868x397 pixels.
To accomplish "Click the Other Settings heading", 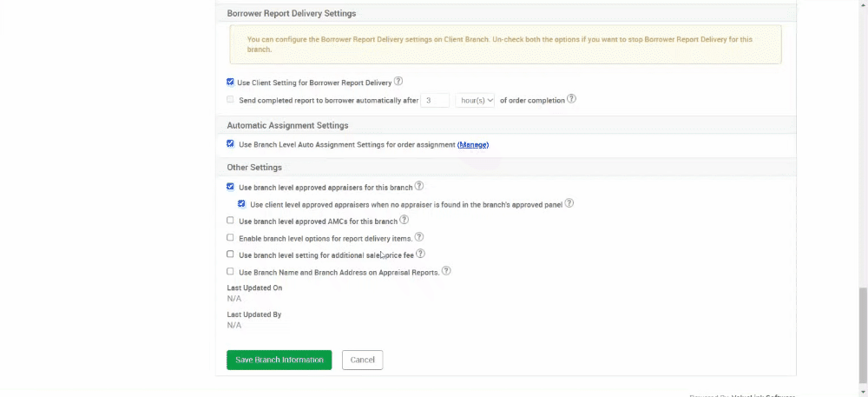I will [254, 167].
